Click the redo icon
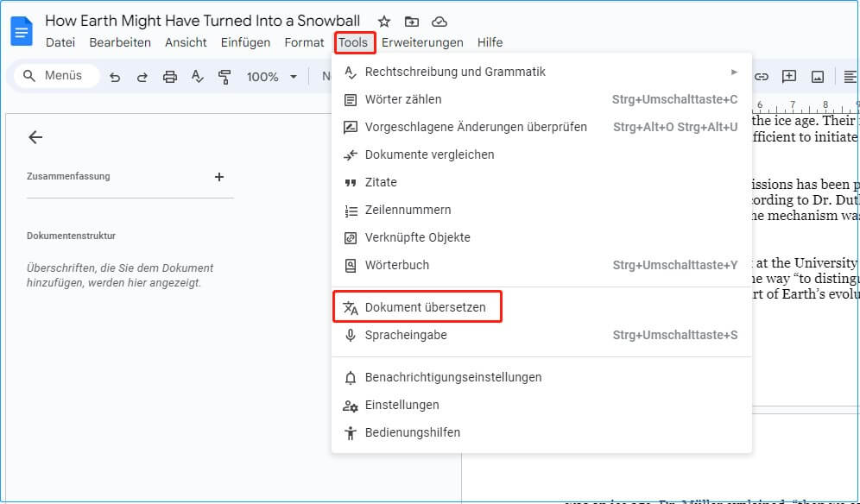The image size is (860, 504). point(142,76)
